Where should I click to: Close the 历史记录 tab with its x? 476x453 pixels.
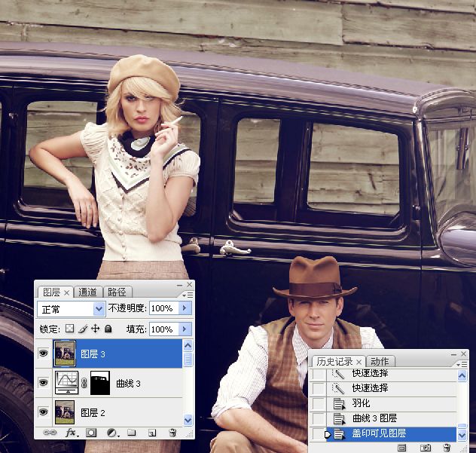click(x=359, y=362)
